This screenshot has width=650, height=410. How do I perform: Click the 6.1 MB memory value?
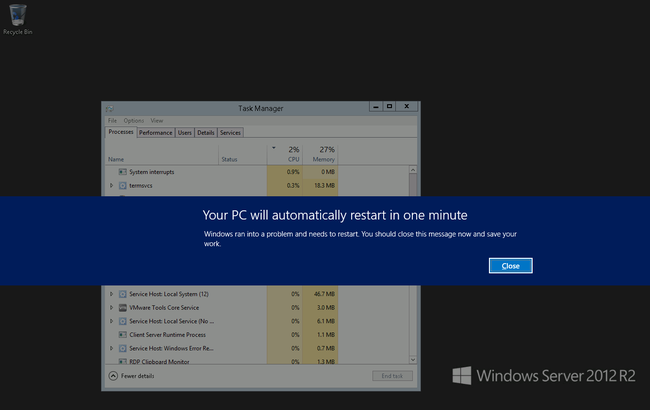point(326,321)
